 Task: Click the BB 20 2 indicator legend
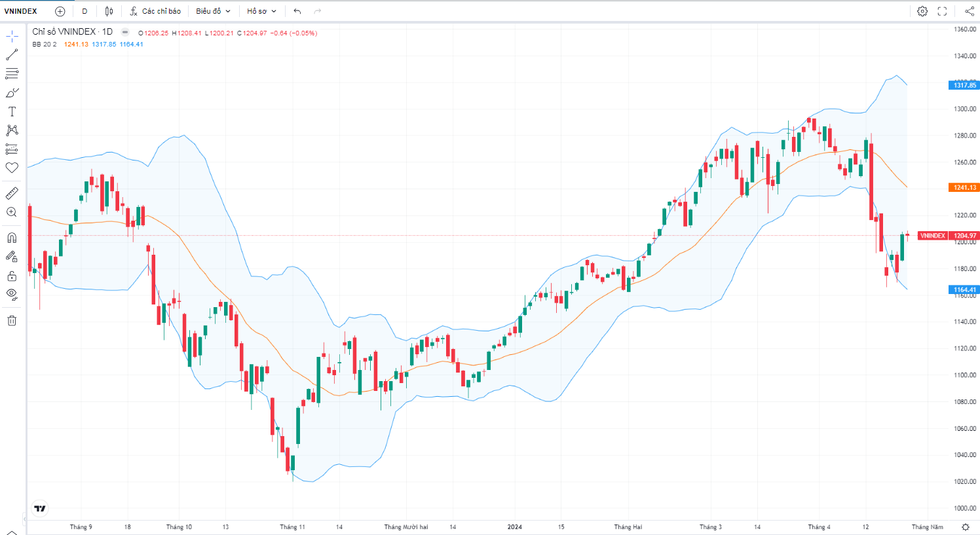point(45,45)
